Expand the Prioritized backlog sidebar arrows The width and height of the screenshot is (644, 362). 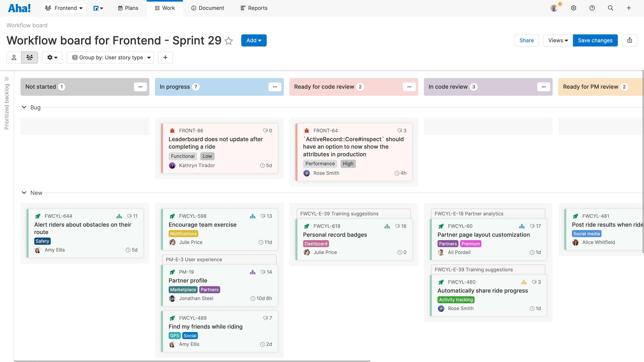coord(6,79)
